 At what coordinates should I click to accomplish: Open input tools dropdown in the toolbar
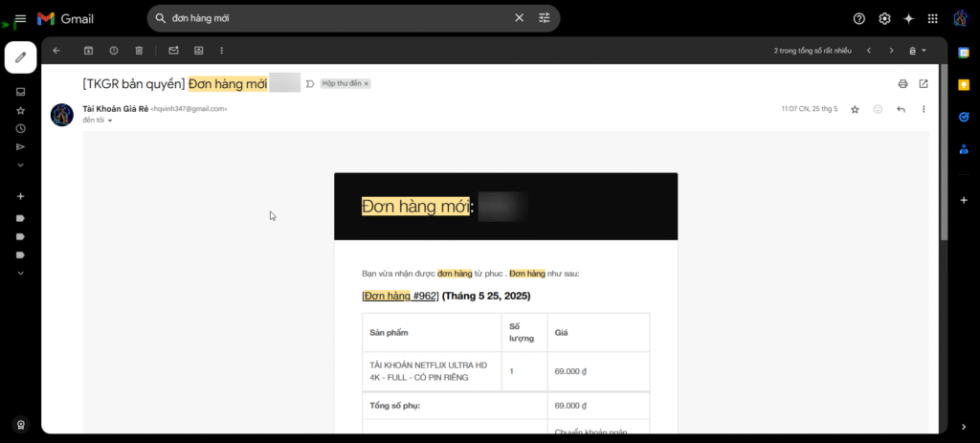(x=918, y=51)
